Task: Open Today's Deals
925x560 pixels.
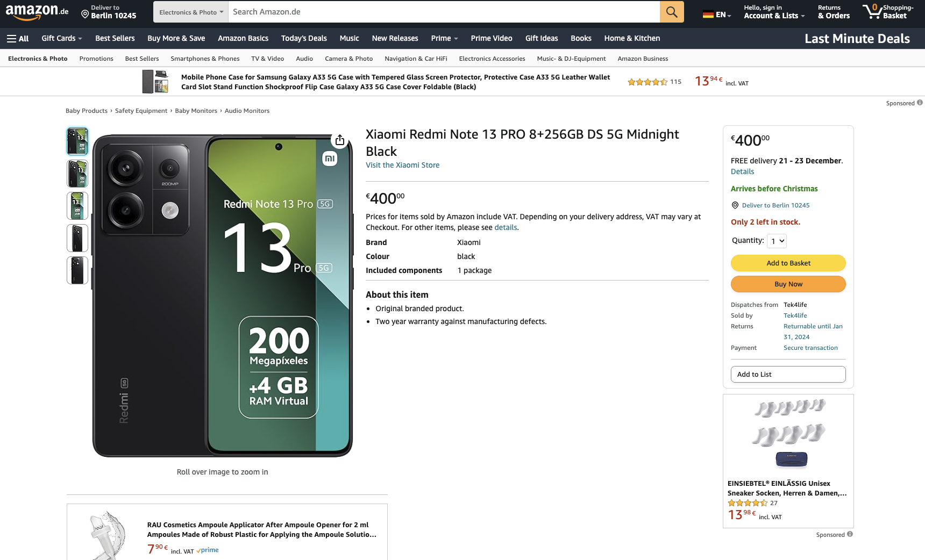Action: point(304,39)
